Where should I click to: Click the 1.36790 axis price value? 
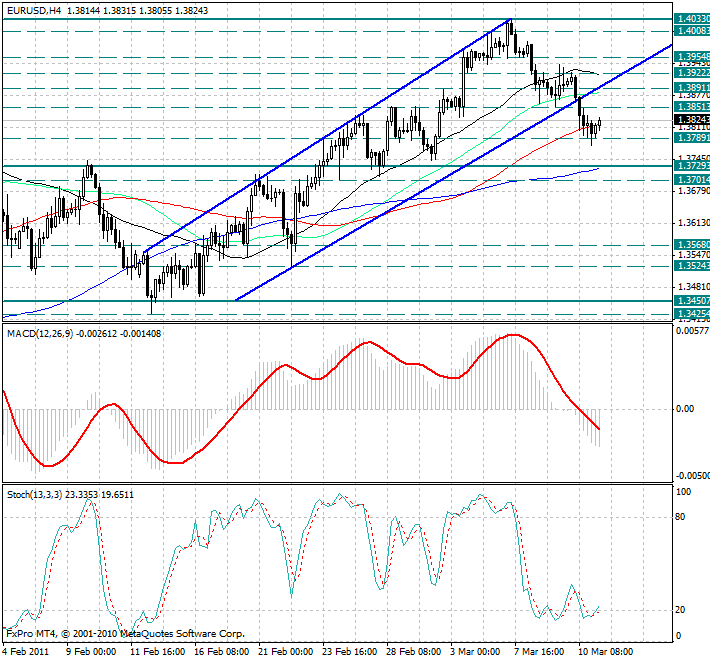tap(694, 191)
